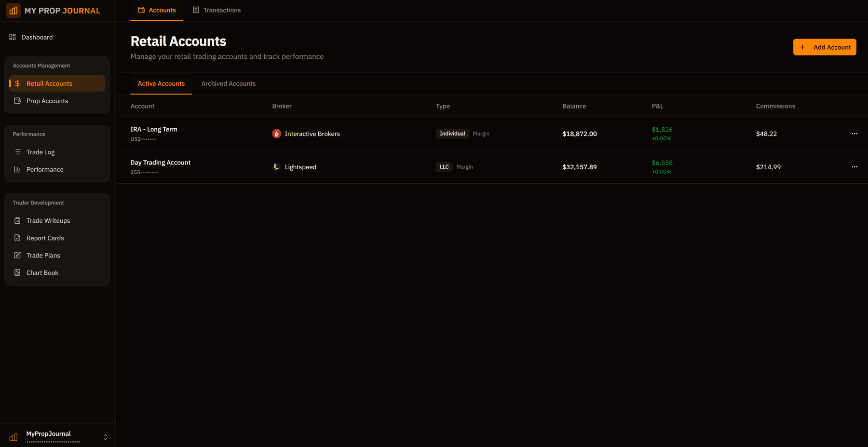Open the actions menu for IRA - Long Term
This screenshot has height=447, width=868.
[854, 134]
